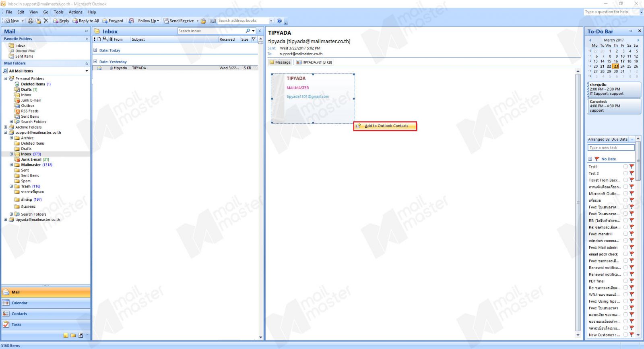This screenshot has width=644, height=349.
Task: Forward the selected message
Action: (x=113, y=21)
